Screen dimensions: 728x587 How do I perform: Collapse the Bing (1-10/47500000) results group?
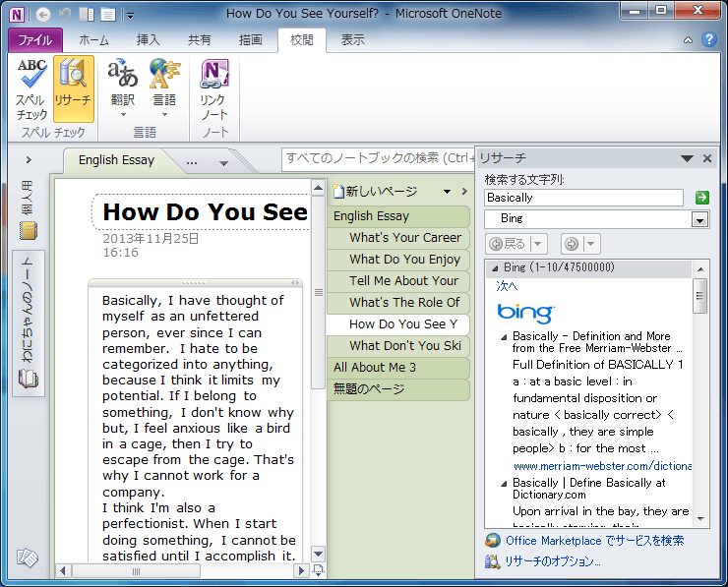pyautogui.click(x=495, y=268)
